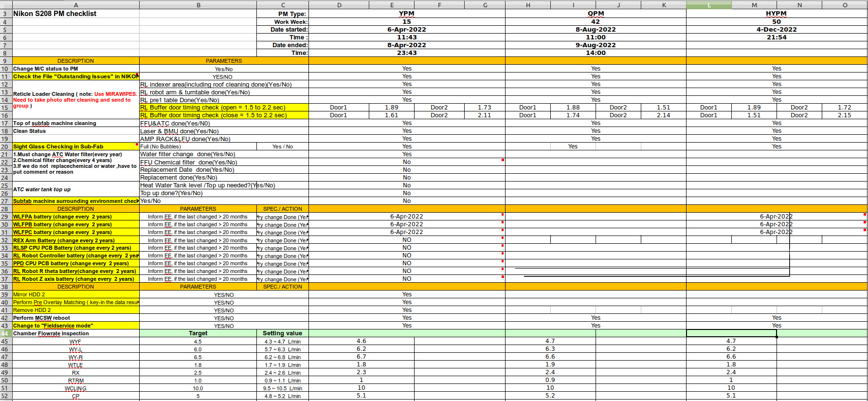Click the "RTRM" flowrate label
Viewport: 868px width, 401px height.
(x=76, y=381)
